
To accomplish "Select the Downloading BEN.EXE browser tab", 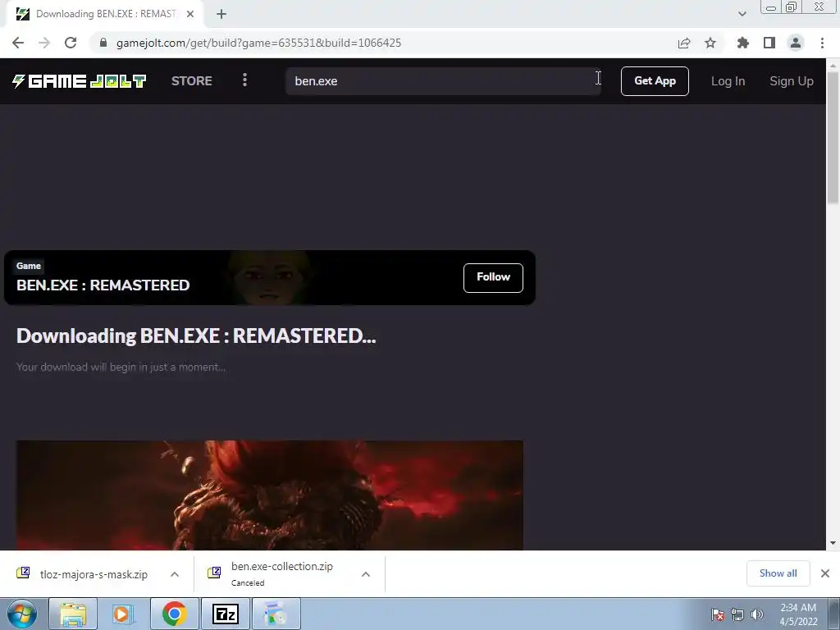I will click(x=105, y=14).
